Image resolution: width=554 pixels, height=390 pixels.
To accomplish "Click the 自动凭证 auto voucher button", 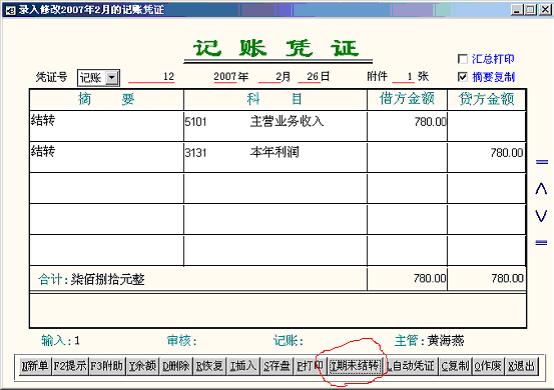I will 411,366.
